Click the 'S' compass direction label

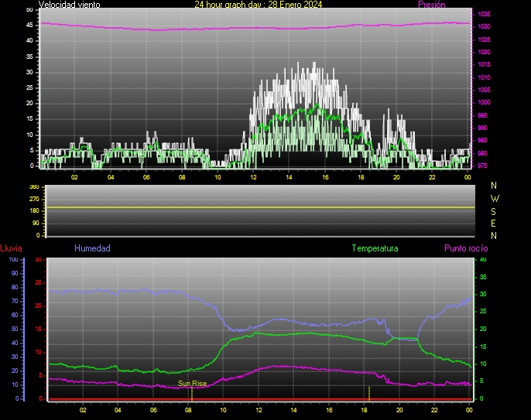(493, 211)
